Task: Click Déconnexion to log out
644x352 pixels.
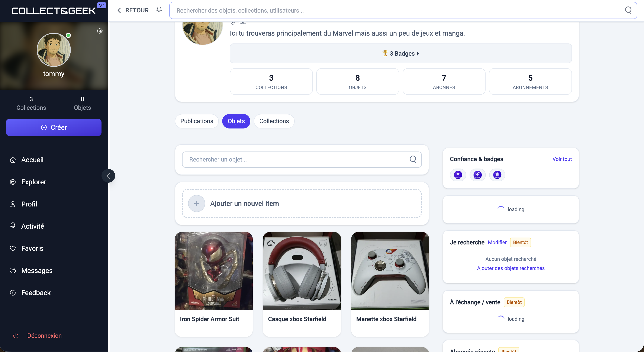Action: (x=44, y=336)
